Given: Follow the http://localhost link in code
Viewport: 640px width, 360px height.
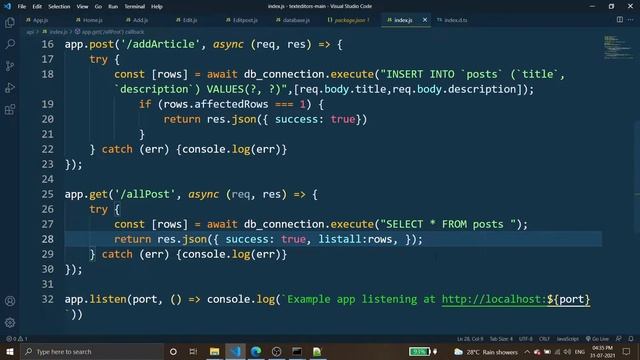Looking at the screenshot, I should [516, 299].
